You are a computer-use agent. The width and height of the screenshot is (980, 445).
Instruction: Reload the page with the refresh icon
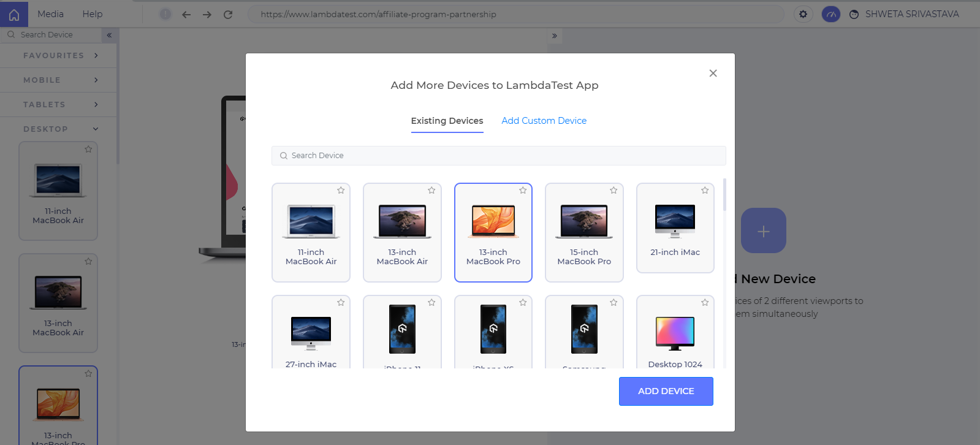click(x=228, y=14)
